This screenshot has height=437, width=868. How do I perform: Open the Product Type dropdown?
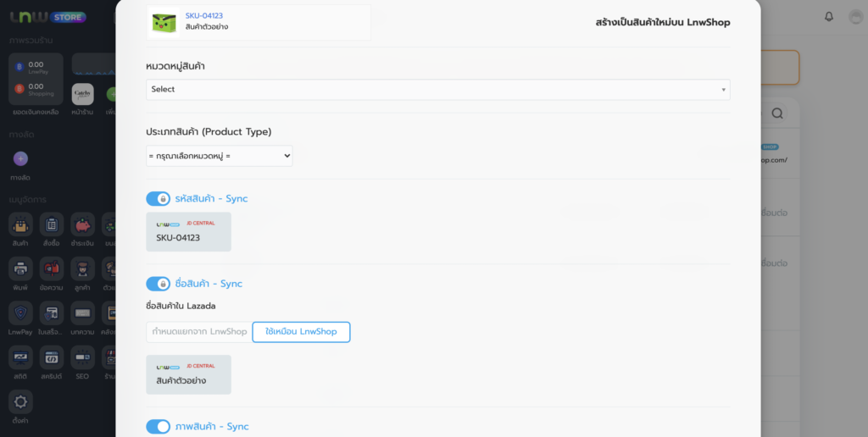220,156
